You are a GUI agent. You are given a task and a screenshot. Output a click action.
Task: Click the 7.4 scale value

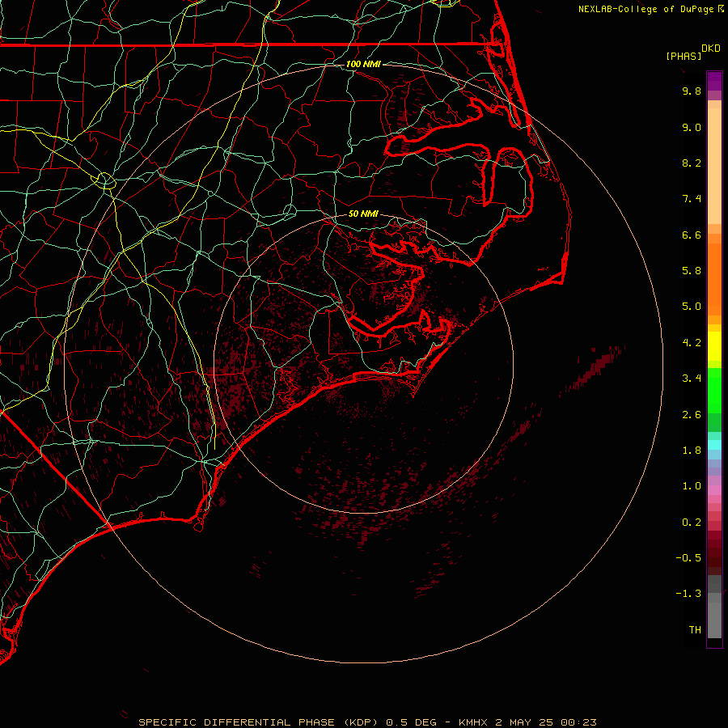[x=692, y=199]
